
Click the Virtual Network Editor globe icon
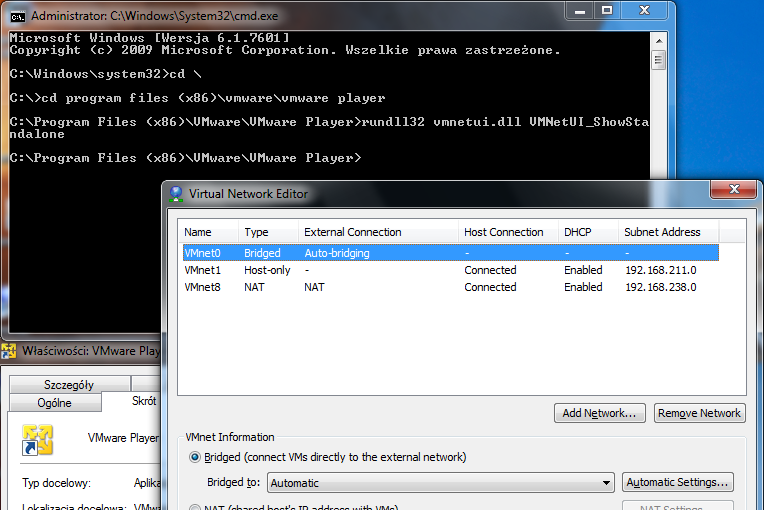click(x=176, y=194)
